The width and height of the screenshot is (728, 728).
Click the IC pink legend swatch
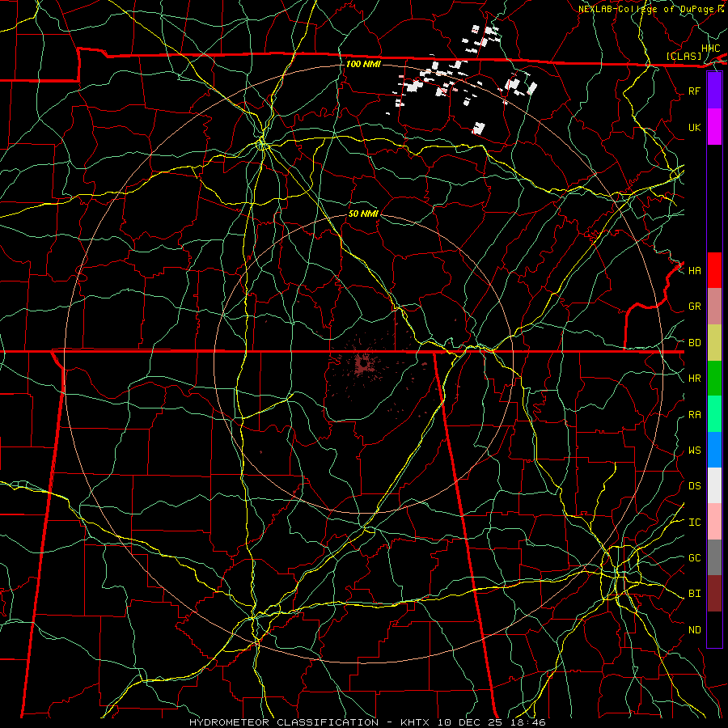point(714,522)
